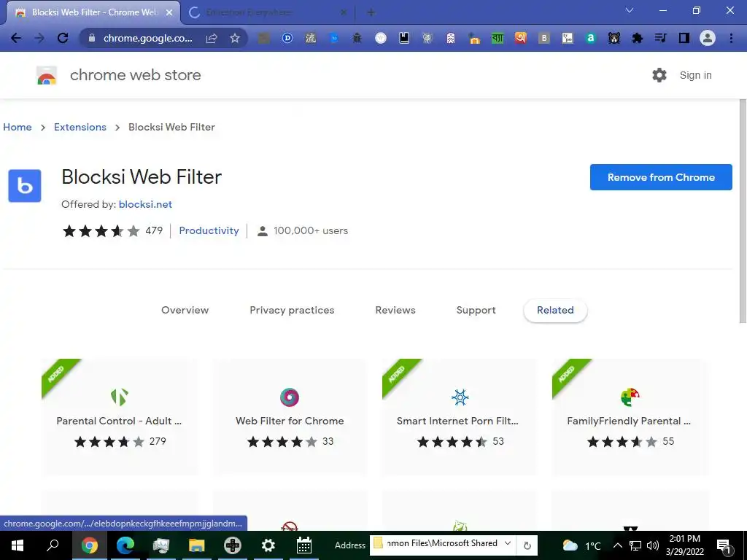Switch to the Reviews tab
The width and height of the screenshot is (747, 560).
395,310
